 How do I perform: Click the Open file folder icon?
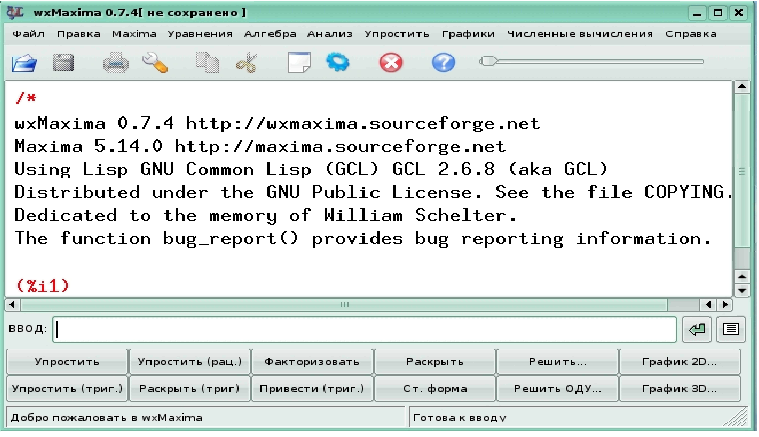tap(24, 63)
